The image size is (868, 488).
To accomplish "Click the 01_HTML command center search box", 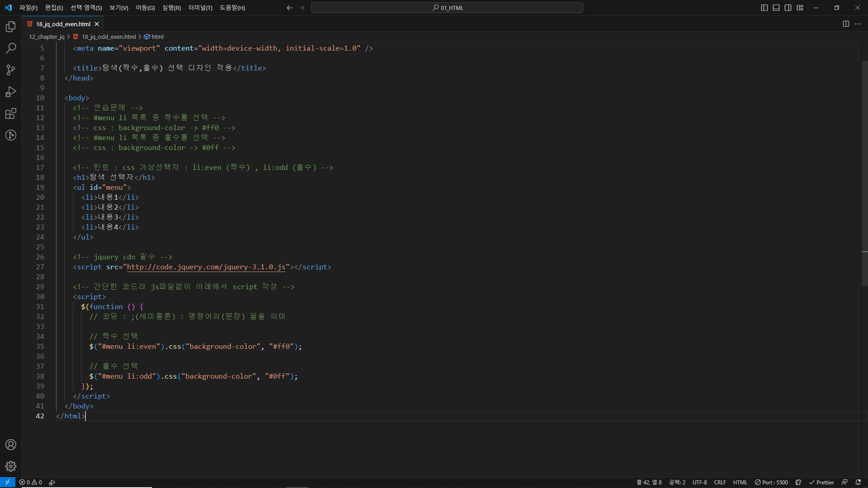I will point(447,8).
